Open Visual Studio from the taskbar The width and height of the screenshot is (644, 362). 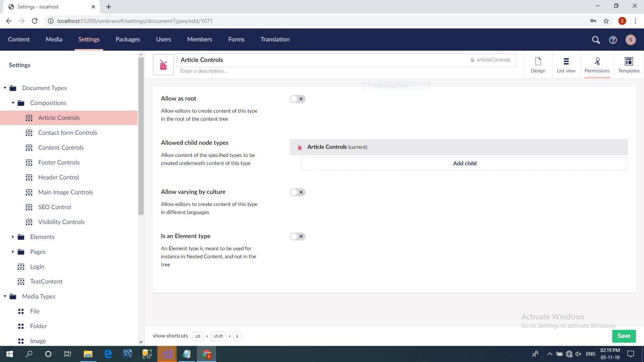coord(167,354)
